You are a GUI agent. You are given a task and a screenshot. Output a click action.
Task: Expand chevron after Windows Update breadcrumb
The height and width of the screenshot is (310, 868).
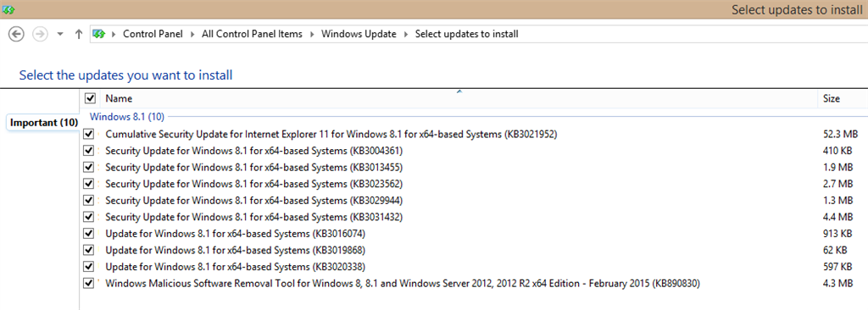[407, 35]
